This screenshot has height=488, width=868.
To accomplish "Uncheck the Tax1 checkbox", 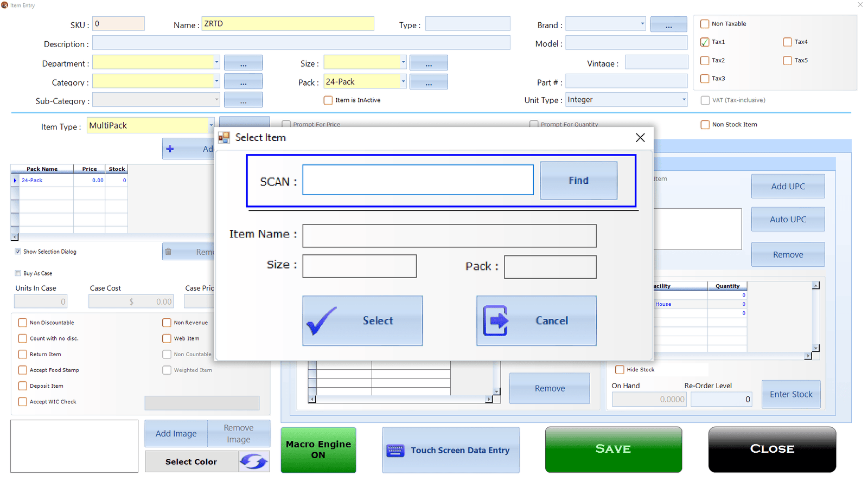I will coord(705,42).
